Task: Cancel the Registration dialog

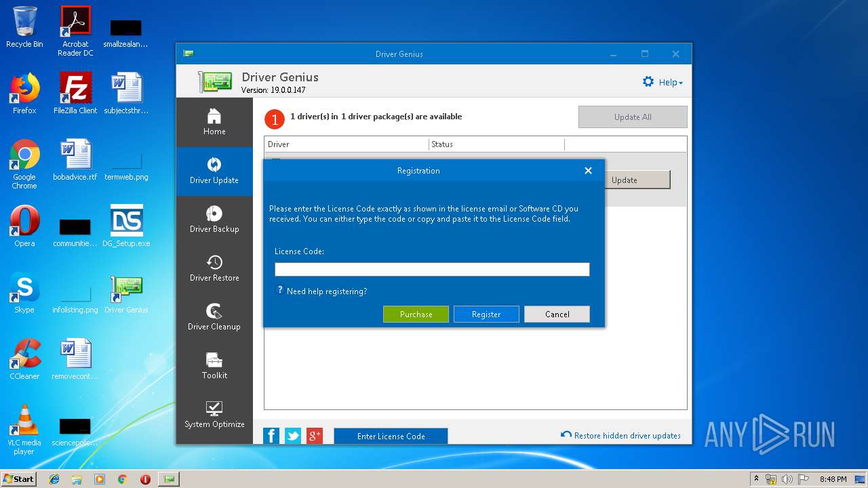Action: [x=557, y=314]
